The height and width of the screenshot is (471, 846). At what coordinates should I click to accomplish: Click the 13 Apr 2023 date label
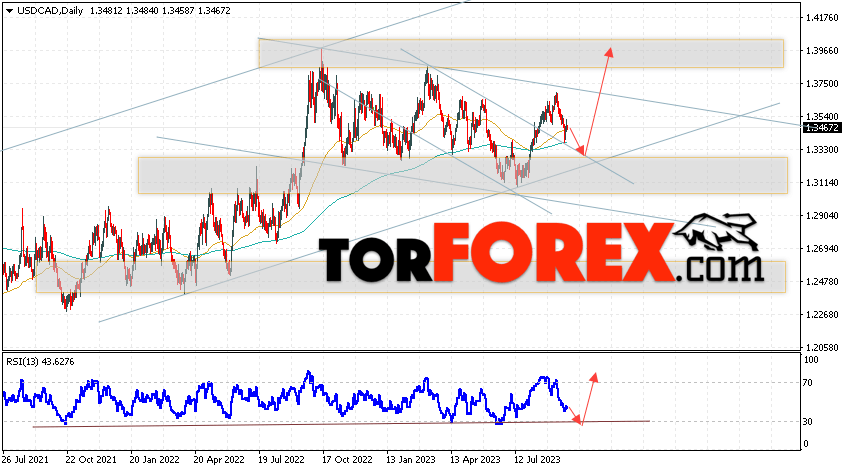(475, 460)
